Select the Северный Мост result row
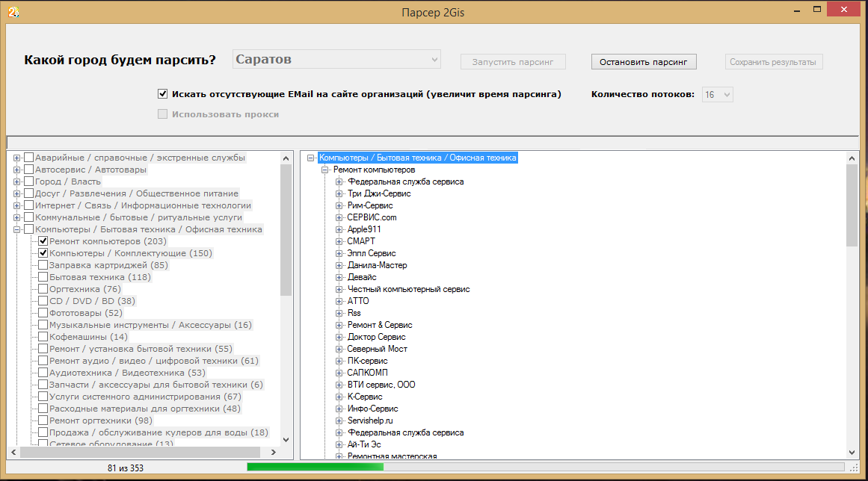 pos(377,349)
